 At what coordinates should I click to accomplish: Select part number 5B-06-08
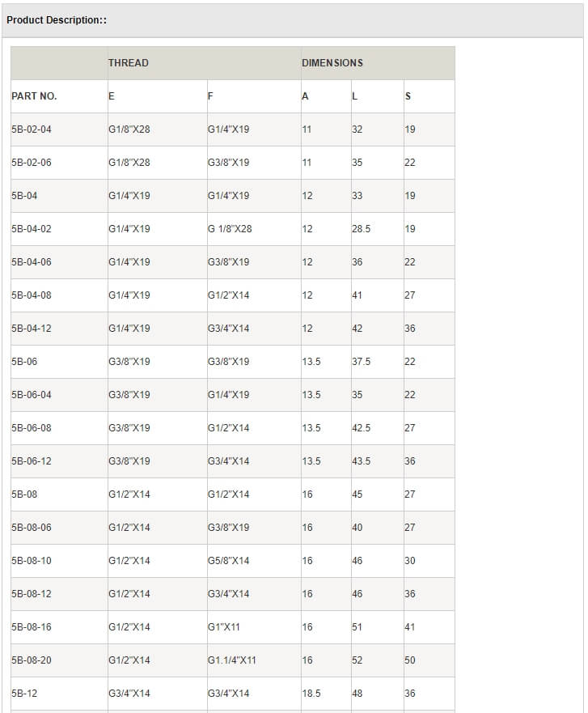click(x=32, y=428)
